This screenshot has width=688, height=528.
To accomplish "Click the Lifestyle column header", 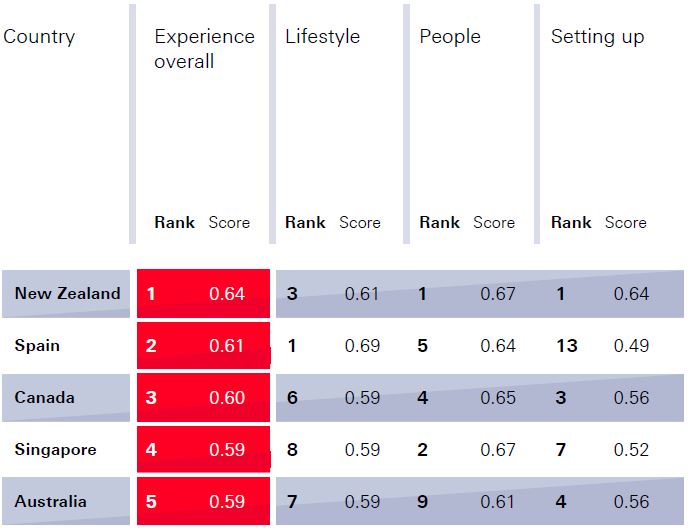I will 322,37.
